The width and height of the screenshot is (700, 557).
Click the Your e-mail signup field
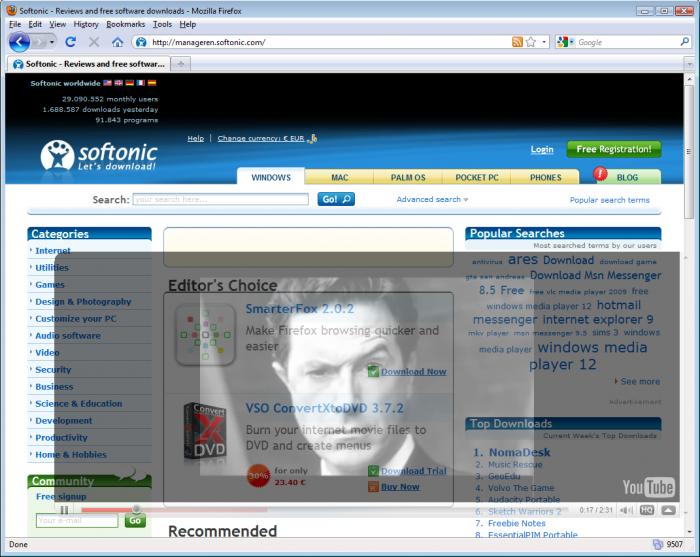(x=77, y=520)
